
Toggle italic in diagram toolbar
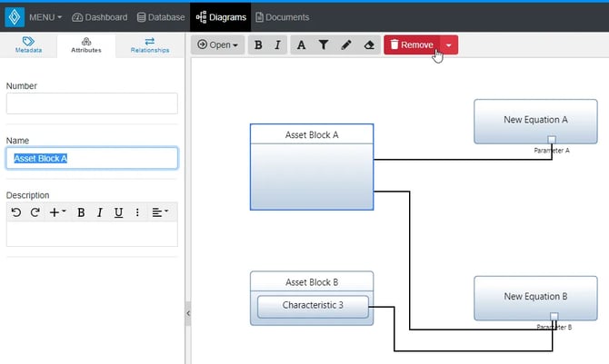coord(277,44)
